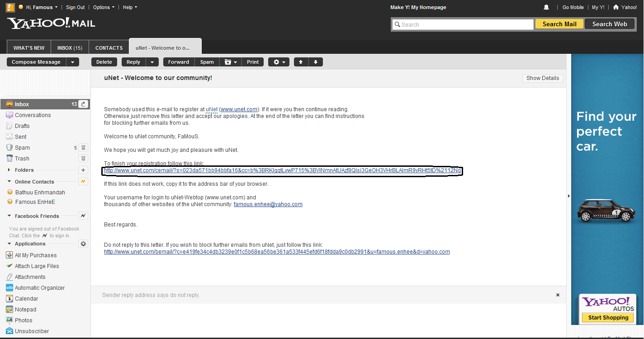Screen dimensions: 644x339
Task: Open the Actions gear dropdown
Action: pos(279,62)
